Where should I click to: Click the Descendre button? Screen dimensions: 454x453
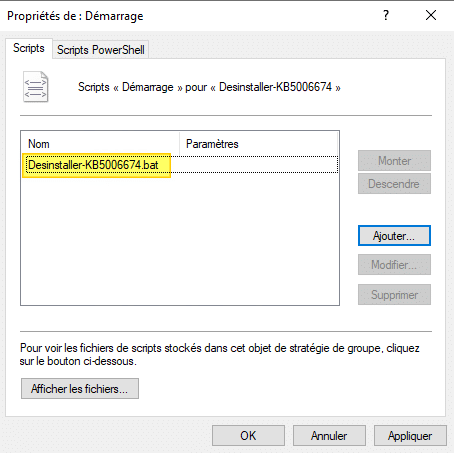(394, 183)
